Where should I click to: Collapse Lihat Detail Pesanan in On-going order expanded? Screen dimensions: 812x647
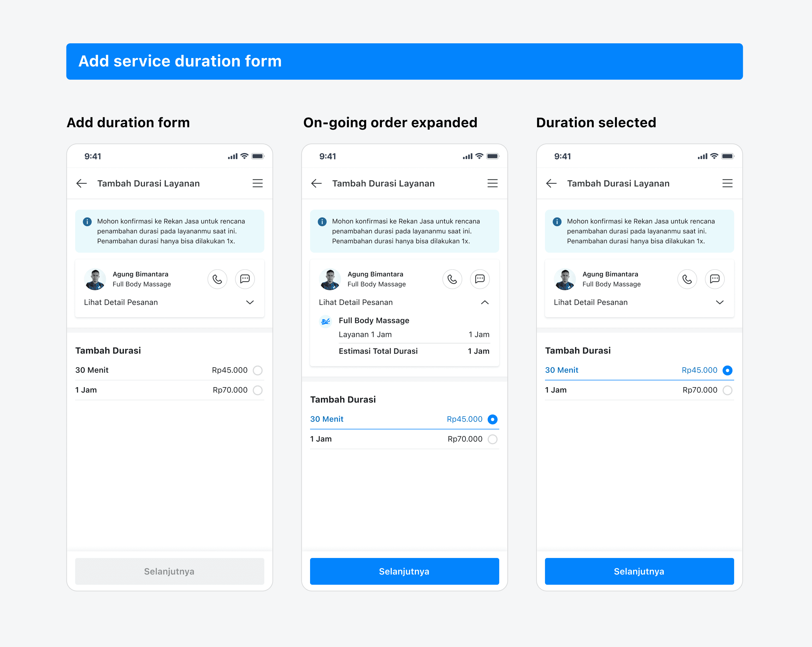pos(485,302)
